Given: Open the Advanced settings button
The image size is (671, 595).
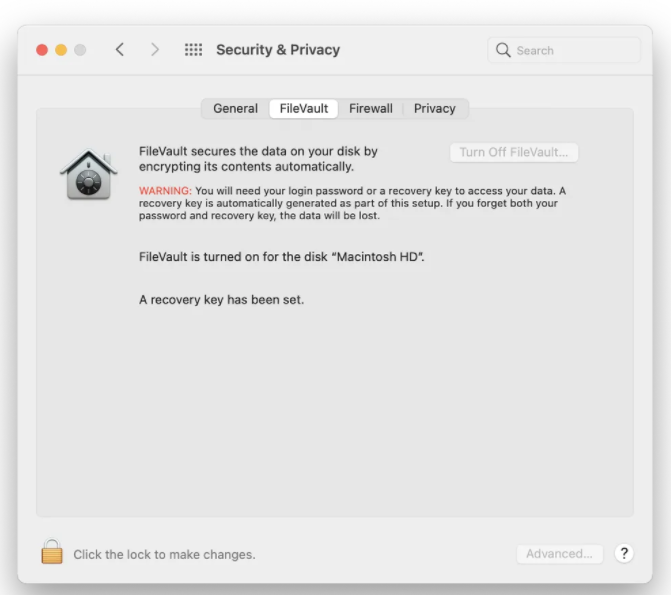Looking at the screenshot, I should click(x=559, y=554).
